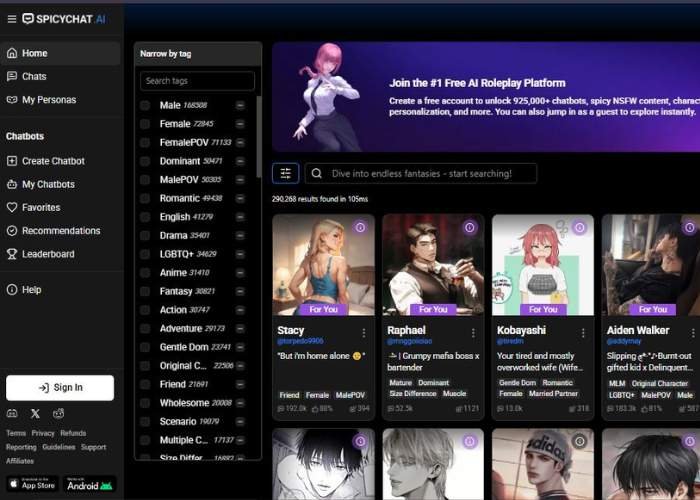Open the three-dot menu on Stacy's card
Screen dimensions: 700x500
click(363, 331)
